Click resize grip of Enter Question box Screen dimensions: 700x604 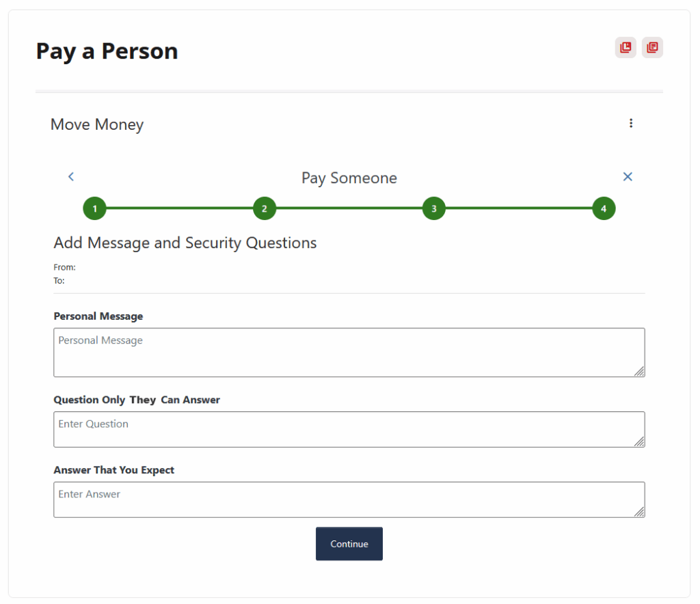point(639,441)
